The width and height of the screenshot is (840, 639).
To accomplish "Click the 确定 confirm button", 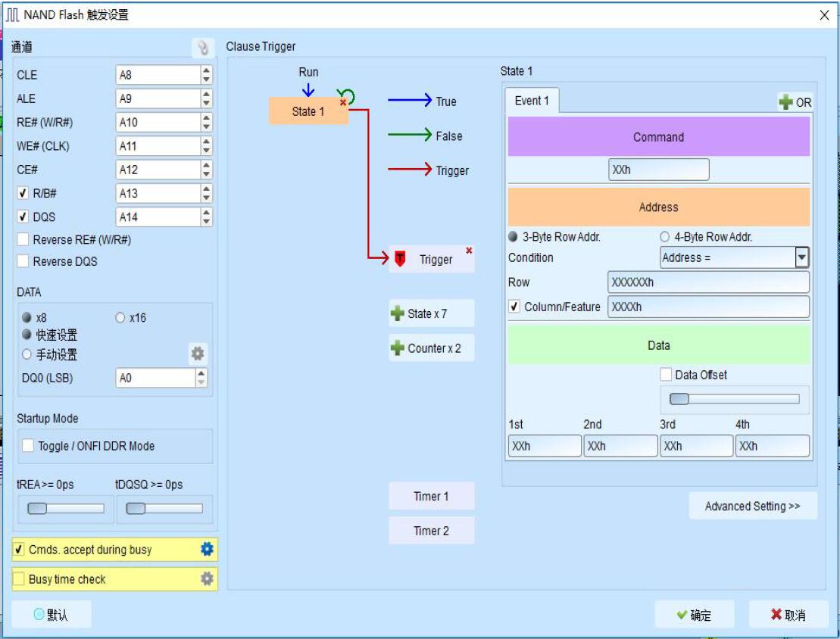I will (694, 615).
